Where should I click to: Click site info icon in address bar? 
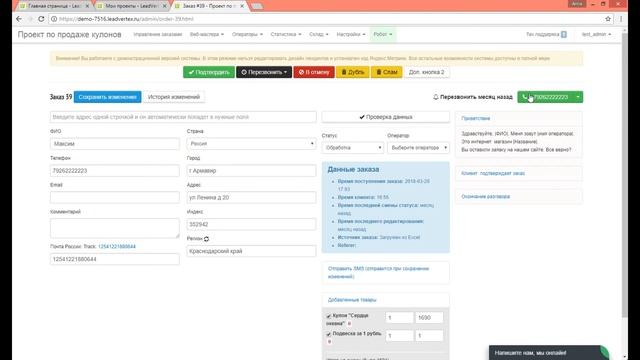(x=54, y=19)
